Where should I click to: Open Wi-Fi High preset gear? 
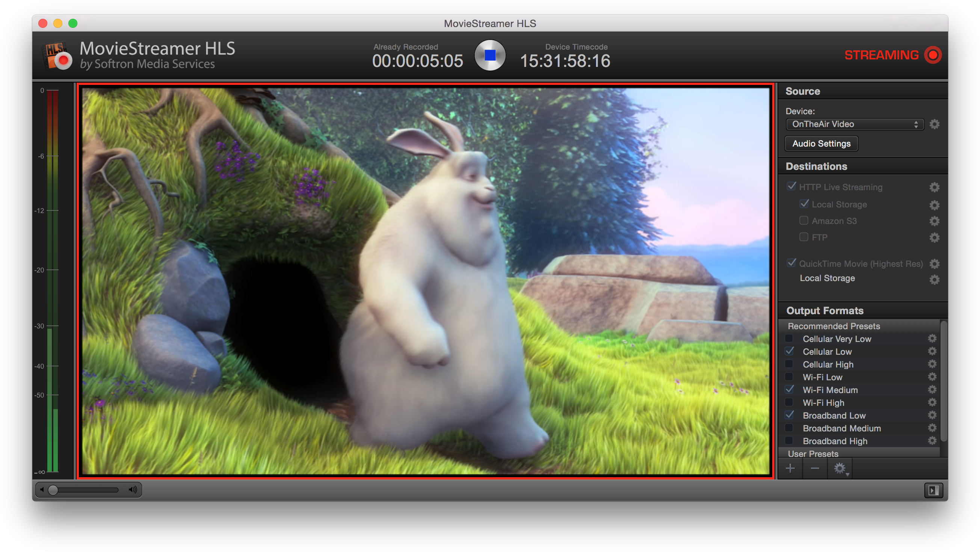pos(932,402)
